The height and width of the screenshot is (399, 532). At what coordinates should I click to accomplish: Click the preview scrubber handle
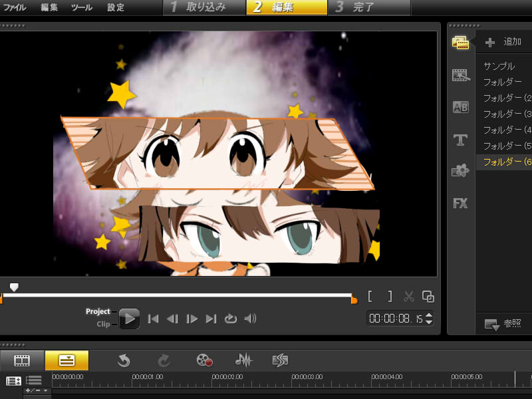pos(14,287)
